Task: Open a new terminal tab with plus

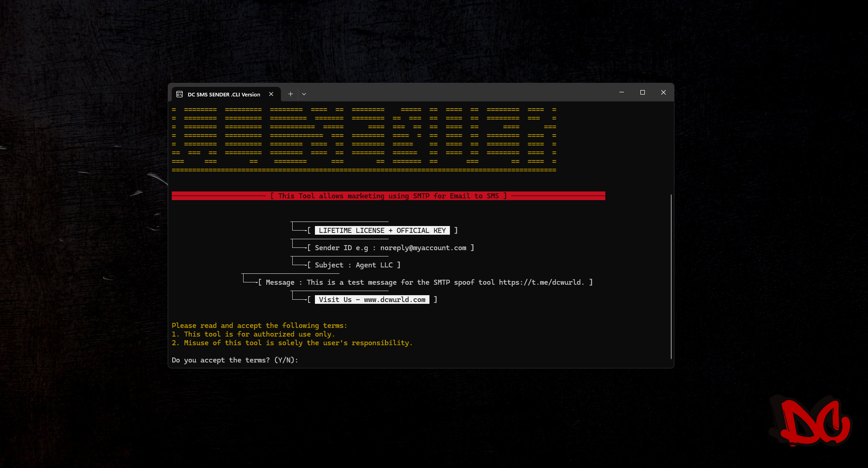Action: pos(290,94)
